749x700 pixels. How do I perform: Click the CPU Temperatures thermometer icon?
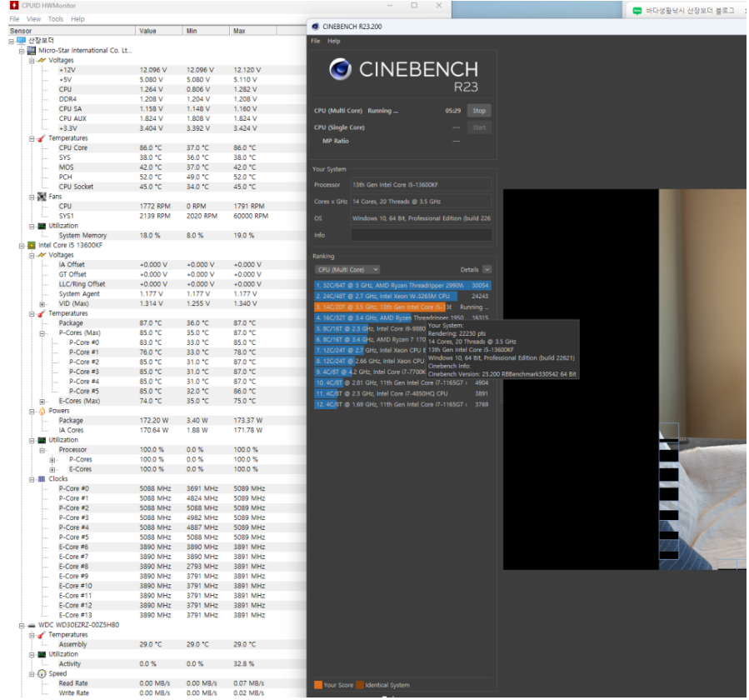tap(42, 313)
